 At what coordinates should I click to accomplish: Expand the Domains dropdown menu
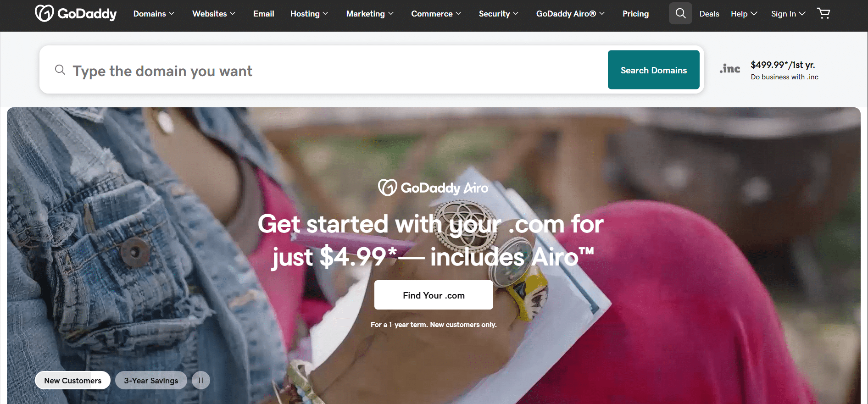tap(154, 14)
